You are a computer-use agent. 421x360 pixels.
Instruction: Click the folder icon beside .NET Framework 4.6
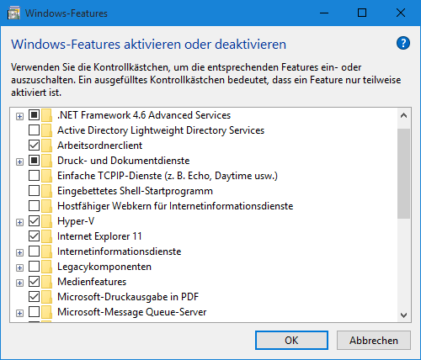(47, 115)
